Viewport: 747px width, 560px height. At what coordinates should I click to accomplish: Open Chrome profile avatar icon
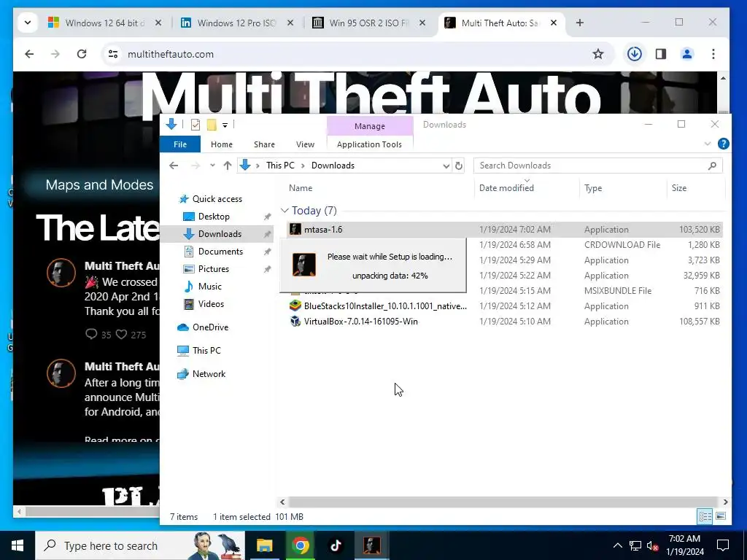[x=687, y=54]
